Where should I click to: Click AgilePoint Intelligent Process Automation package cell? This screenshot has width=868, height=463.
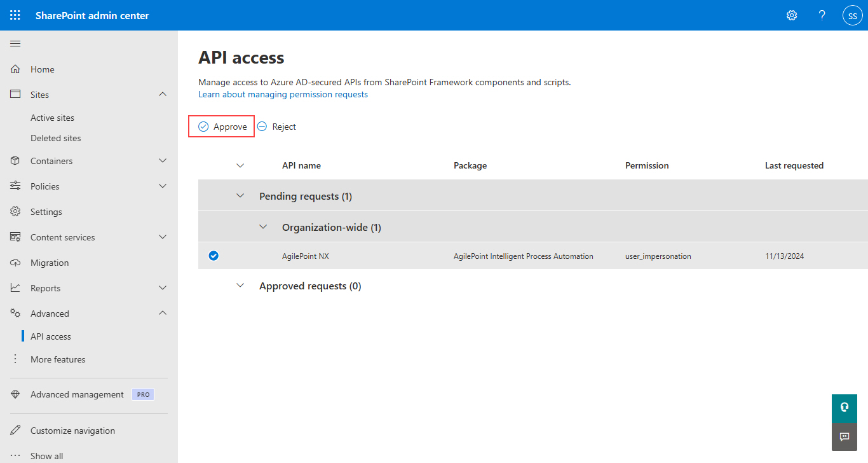tap(524, 256)
